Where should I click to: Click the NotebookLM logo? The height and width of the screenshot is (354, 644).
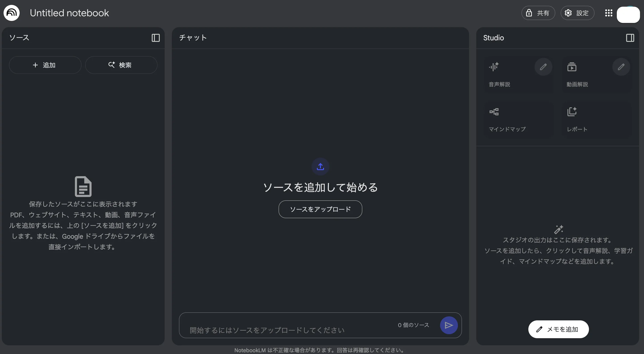[x=11, y=13]
